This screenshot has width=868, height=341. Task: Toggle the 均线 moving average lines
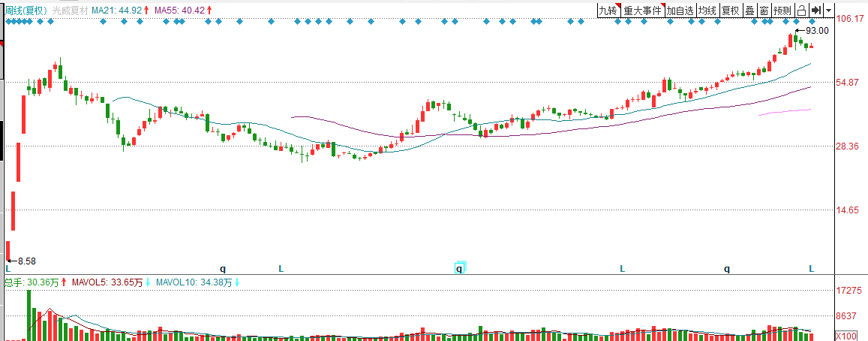707,10
